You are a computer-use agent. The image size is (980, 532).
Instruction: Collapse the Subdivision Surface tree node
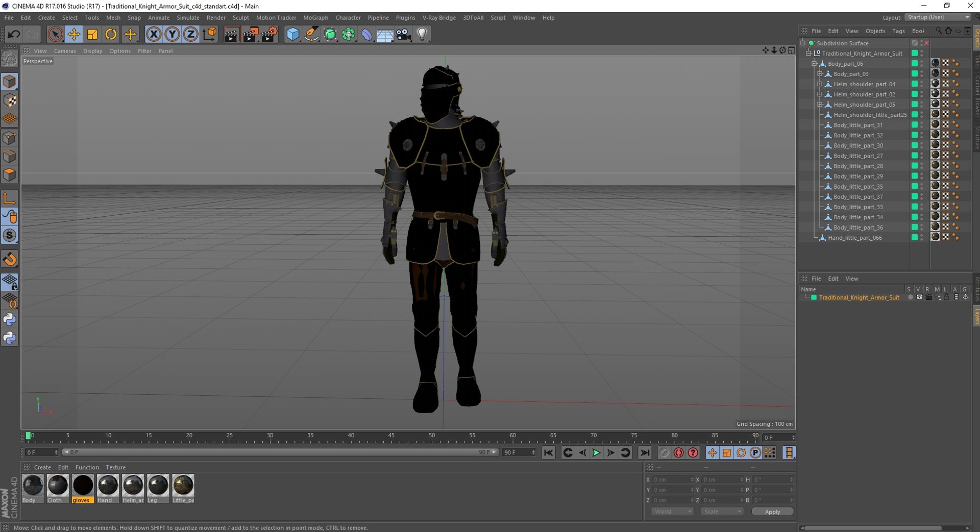pyautogui.click(x=803, y=43)
